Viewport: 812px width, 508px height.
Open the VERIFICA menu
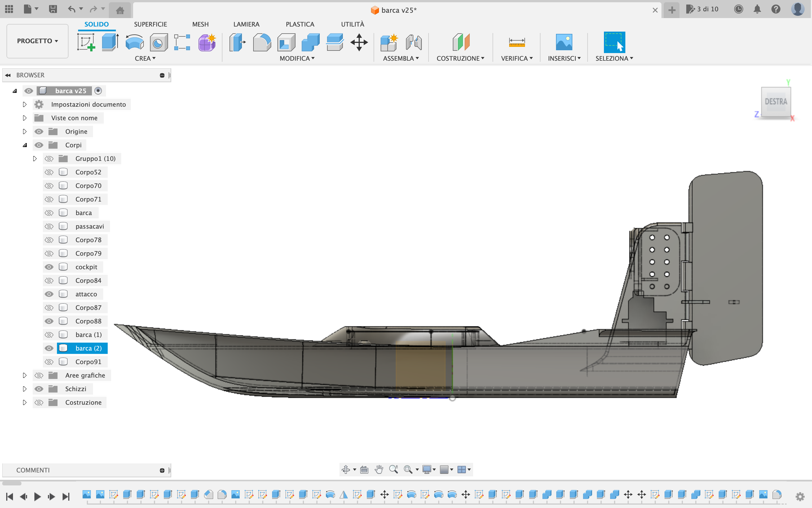tap(517, 58)
